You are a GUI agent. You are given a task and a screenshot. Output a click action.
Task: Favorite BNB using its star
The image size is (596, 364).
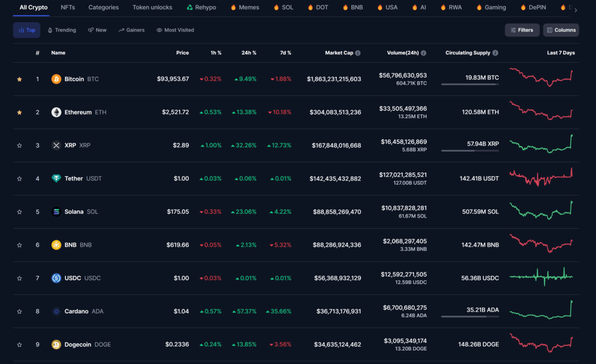click(20, 245)
